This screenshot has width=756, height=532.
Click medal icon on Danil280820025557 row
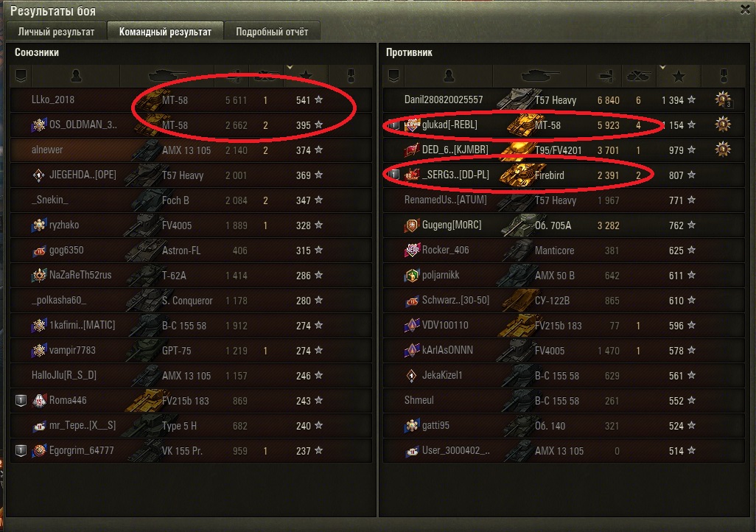click(x=724, y=99)
